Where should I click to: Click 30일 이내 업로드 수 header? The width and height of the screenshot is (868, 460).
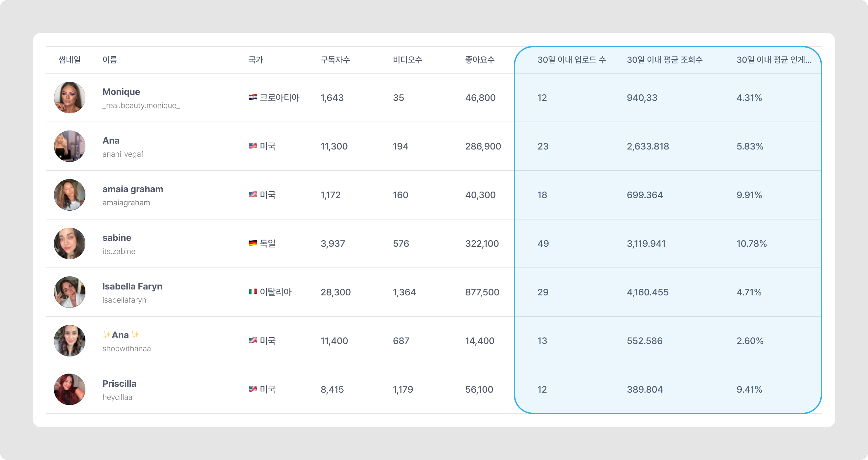click(x=571, y=60)
